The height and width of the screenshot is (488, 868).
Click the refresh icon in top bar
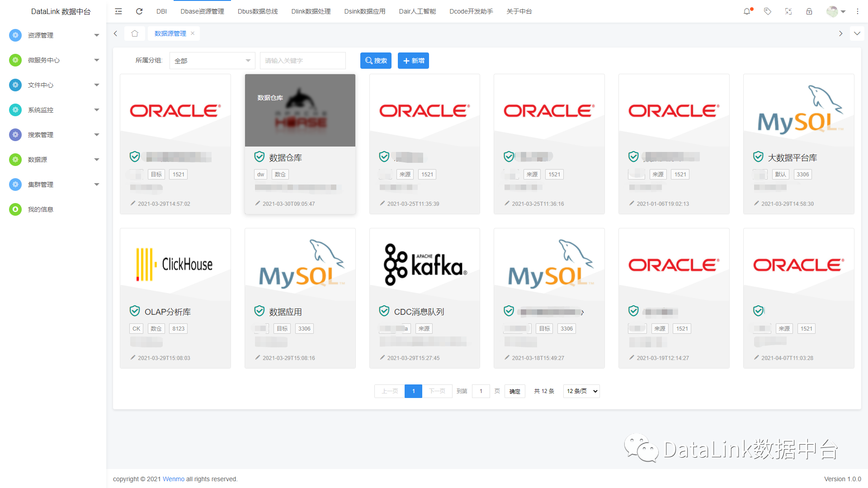pyautogui.click(x=139, y=11)
